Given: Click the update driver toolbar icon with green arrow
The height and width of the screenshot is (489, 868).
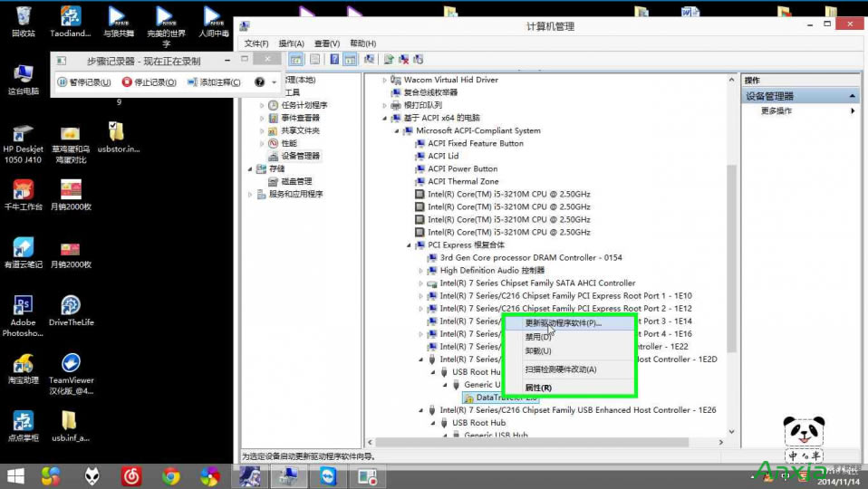Looking at the screenshot, I should (x=389, y=59).
